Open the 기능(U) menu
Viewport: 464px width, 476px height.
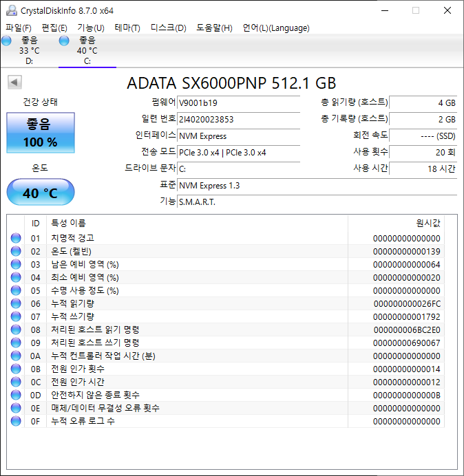tap(91, 28)
